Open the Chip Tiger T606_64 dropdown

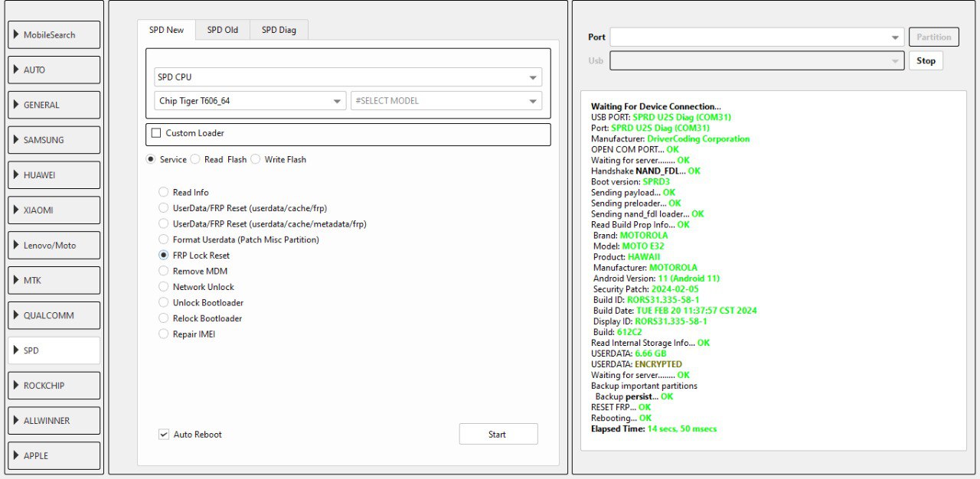(250, 101)
